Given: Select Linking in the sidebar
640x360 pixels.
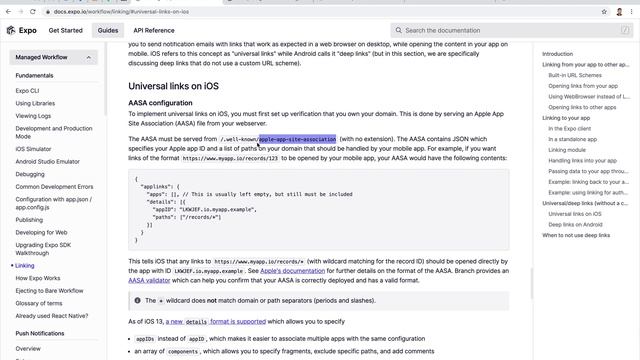Looking at the screenshot, I should [x=24, y=266].
